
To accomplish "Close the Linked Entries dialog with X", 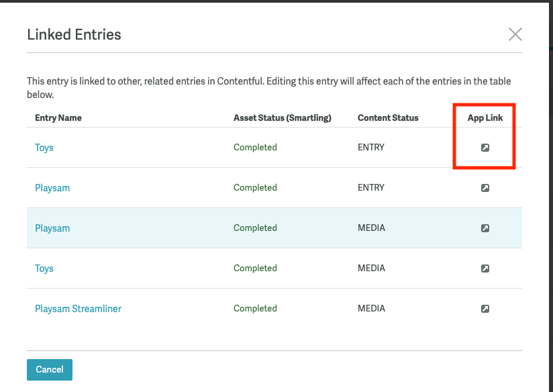I will pyautogui.click(x=515, y=34).
